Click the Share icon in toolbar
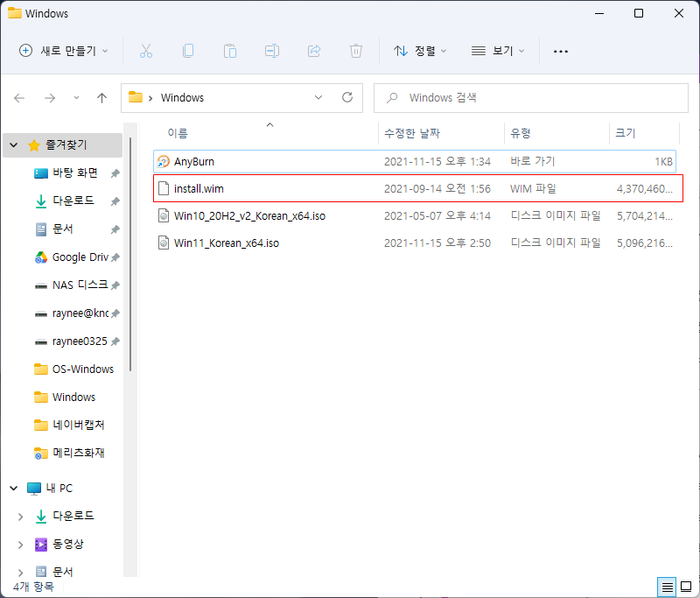This screenshot has width=700, height=598. pos(314,51)
